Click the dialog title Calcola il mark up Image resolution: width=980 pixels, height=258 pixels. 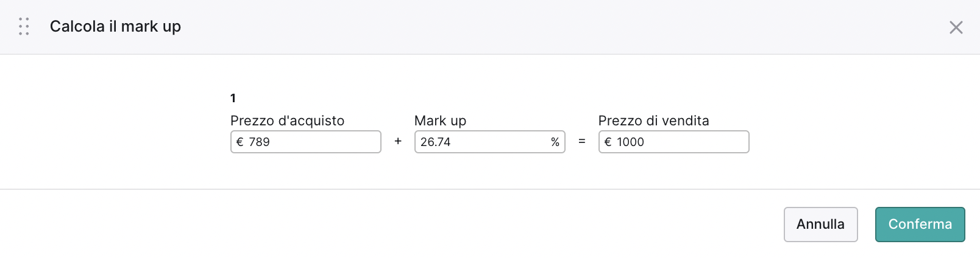(x=115, y=27)
